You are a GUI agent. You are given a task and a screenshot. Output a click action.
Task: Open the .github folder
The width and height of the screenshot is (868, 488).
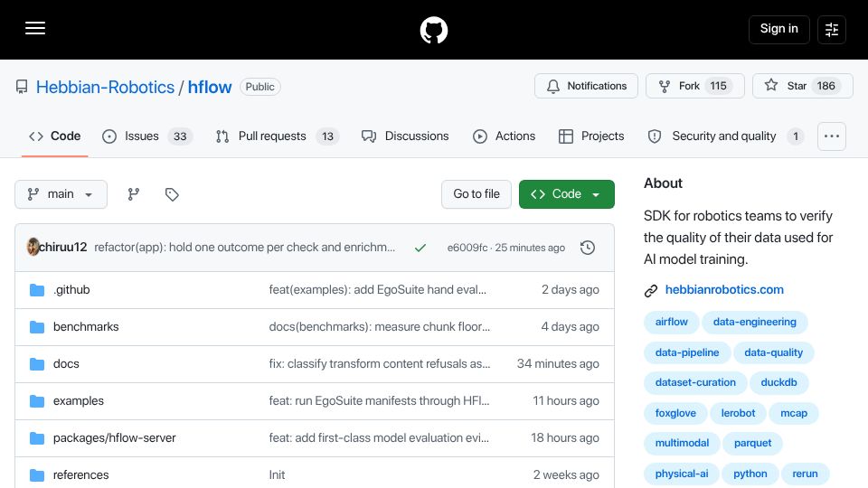tap(71, 290)
